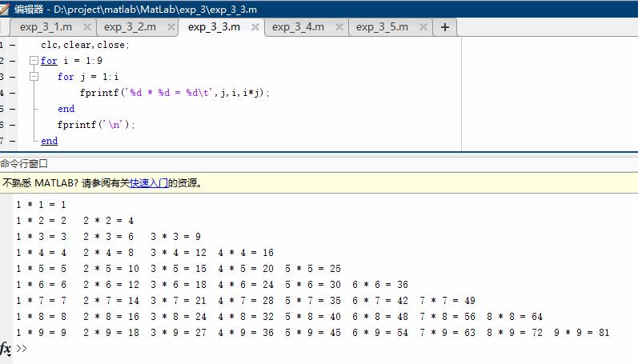Click the underlined 'for' keyword on line 2
The height and width of the screenshot is (364, 638).
point(50,61)
